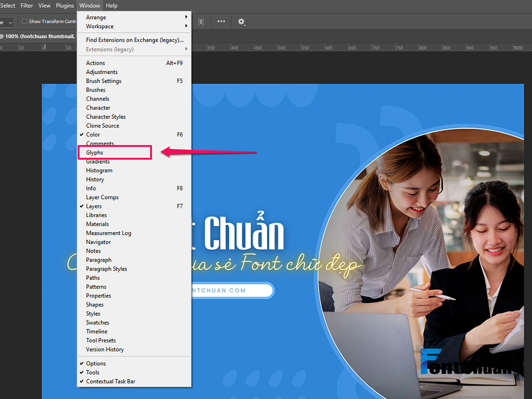This screenshot has height=399, width=532.
Task: Click the fontchuan.com pill on canvas
Action: point(232,290)
